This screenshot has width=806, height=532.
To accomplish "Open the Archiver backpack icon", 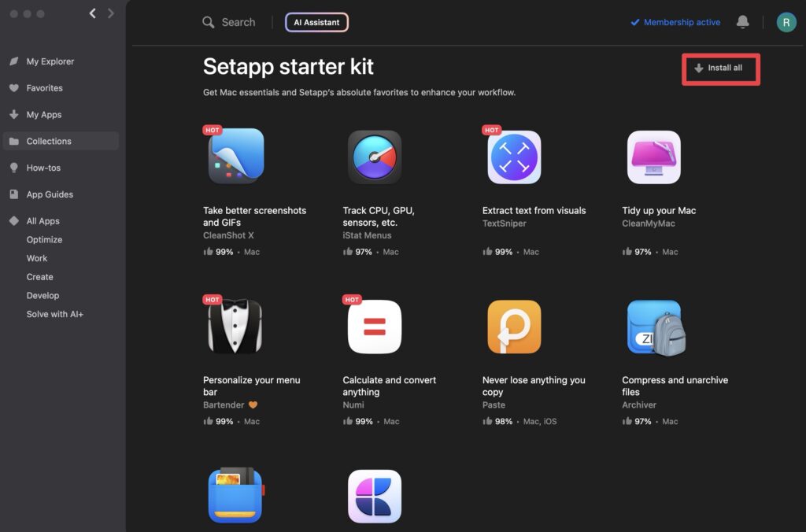I will tap(656, 327).
